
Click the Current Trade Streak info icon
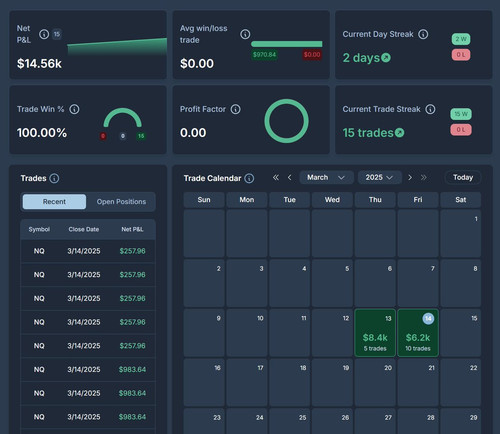click(x=431, y=109)
